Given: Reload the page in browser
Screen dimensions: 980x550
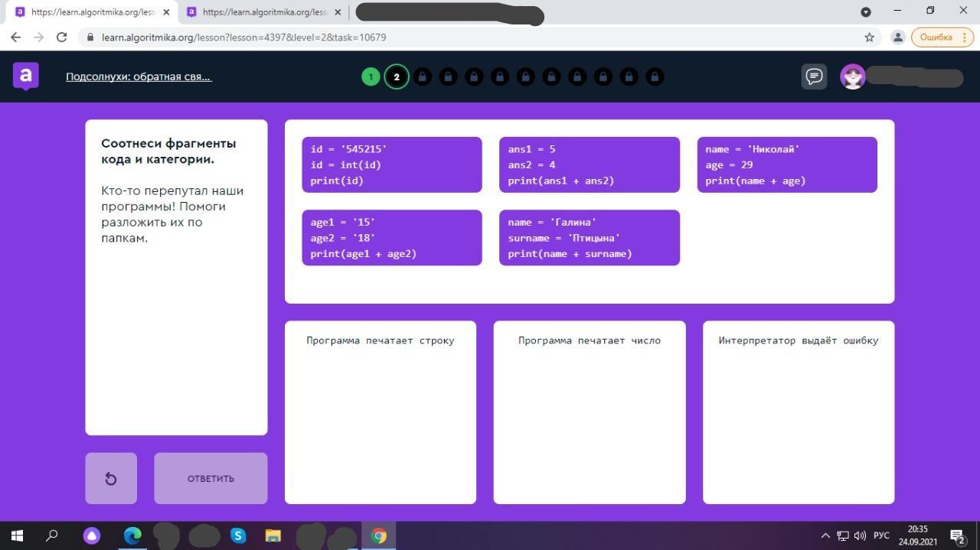Looking at the screenshot, I should coord(62,37).
